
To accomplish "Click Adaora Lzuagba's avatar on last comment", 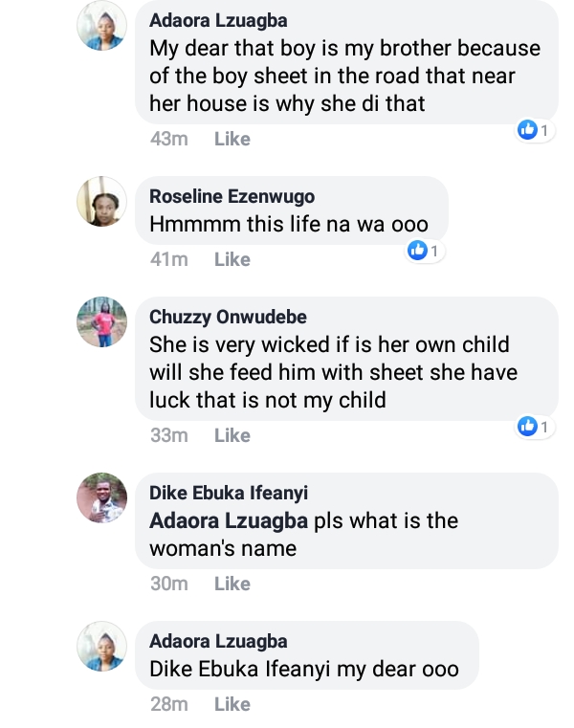I will 101,646.
